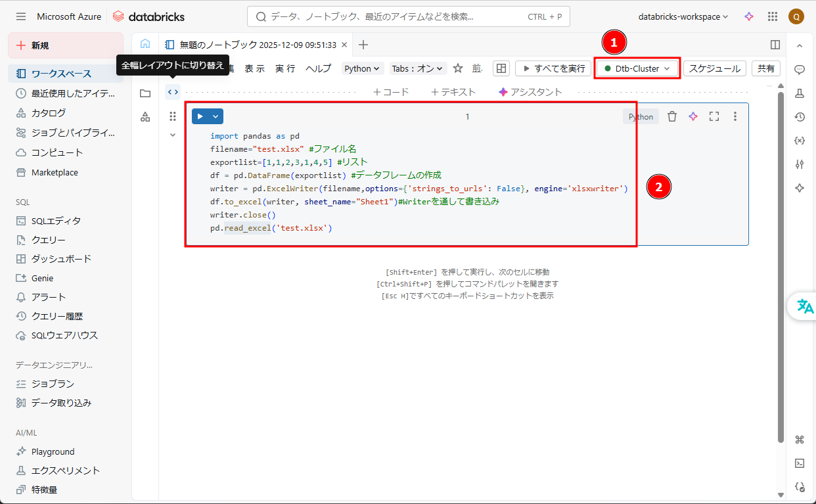Click the search box in the header
The image size is (816, 504).
click(x=408, y=16)
